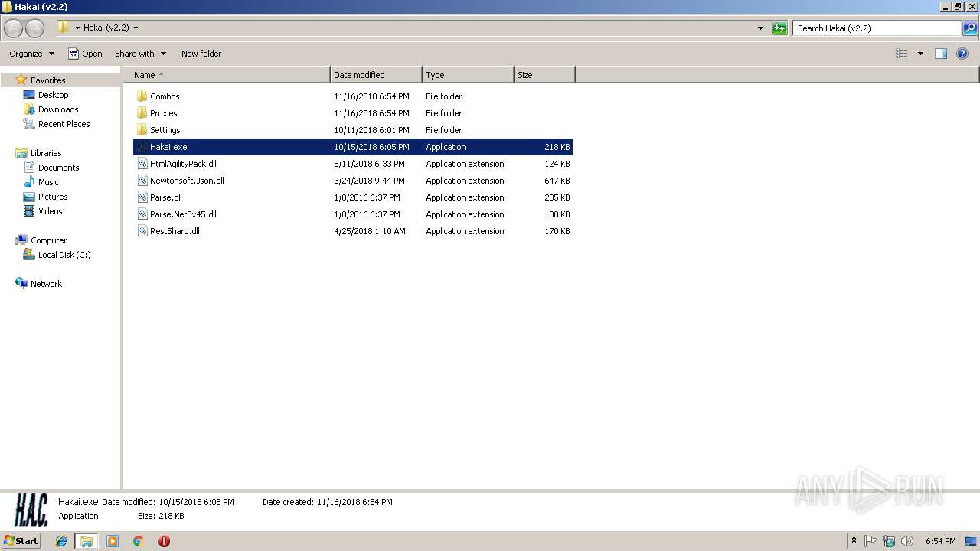Click the Windows Explorer taskbar icon

pyautogui.click(x=87, y=541)
